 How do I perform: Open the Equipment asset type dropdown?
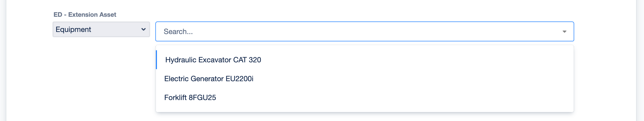click(x=101, y=29)
